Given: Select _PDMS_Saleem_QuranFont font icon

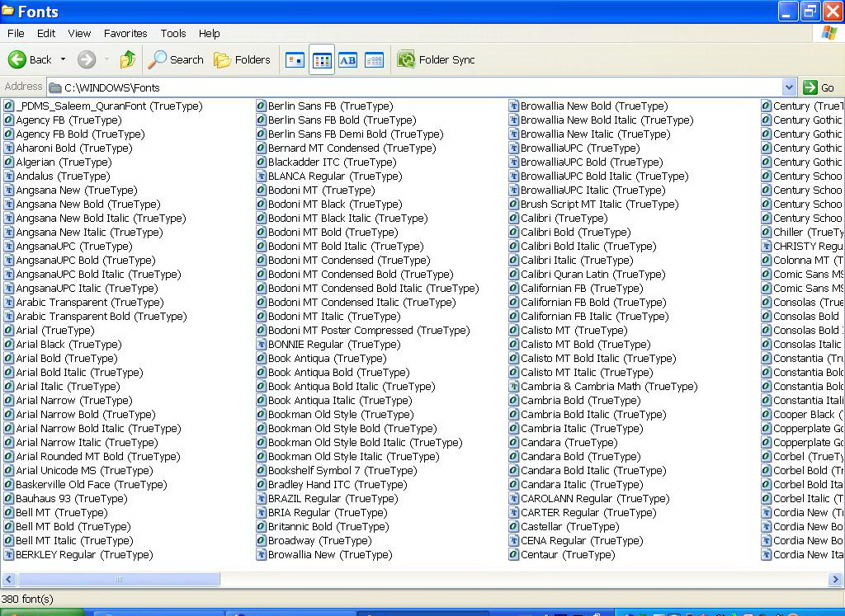Looking at the screenshot, I should [8, 106].
